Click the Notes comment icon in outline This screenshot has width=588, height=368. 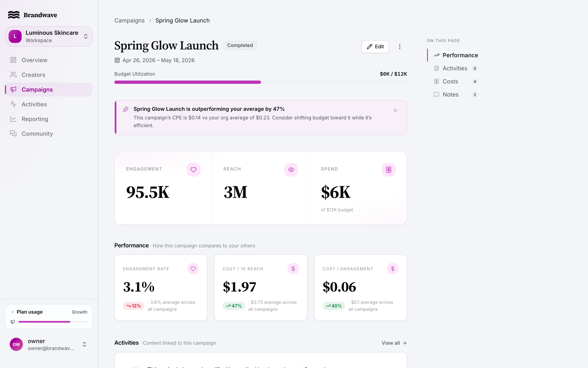coord(437,94)
